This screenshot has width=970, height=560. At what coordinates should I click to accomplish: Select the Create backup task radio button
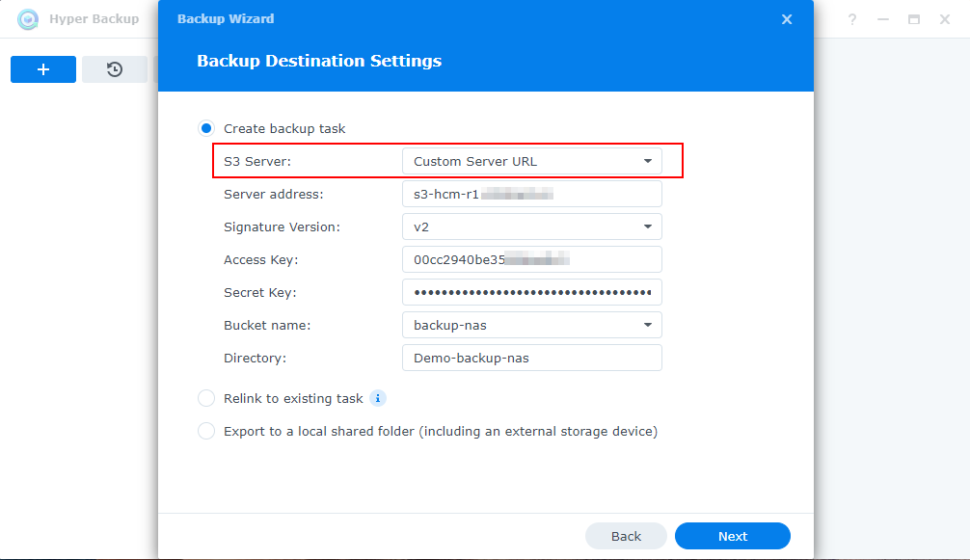[x=206, y=128]
